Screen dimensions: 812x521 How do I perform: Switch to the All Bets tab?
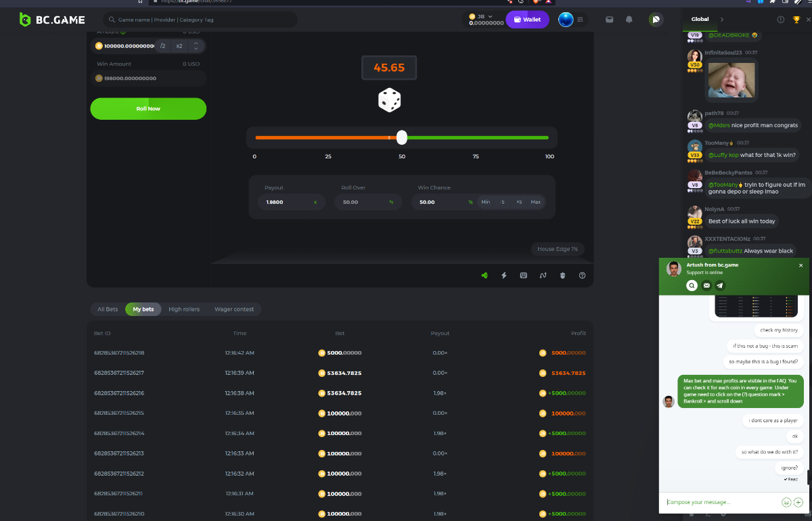[108, 309]
